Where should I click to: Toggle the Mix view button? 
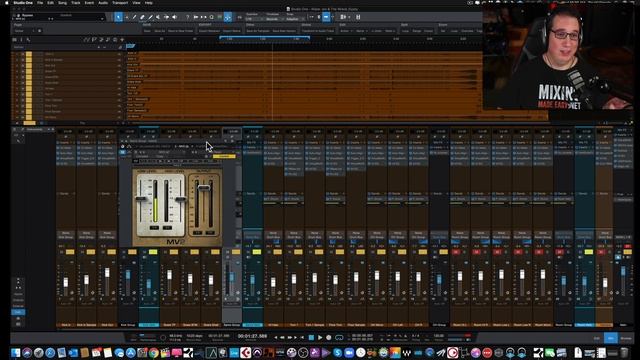click(611, 338)
